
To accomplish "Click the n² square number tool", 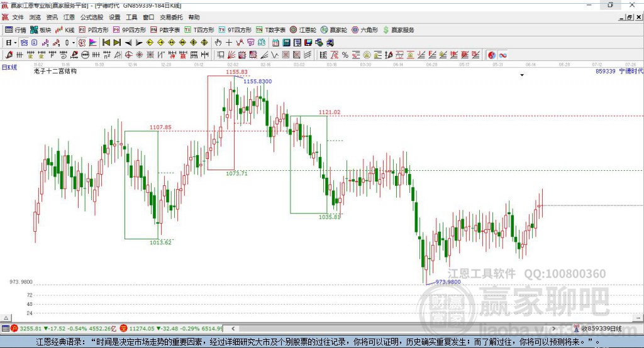I will point(107,55).
